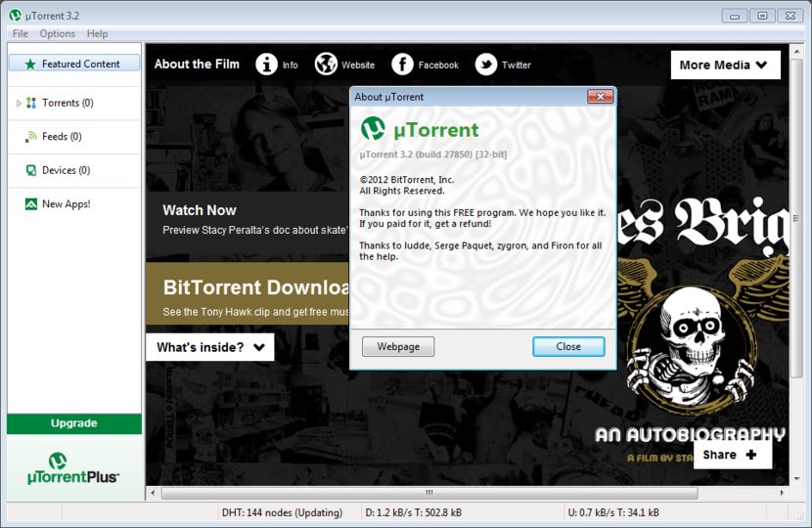This screenshot has width=812, height=528.
Task: Click the green Upgrade button
Action: pyautogui.click(x=74, y=423)
